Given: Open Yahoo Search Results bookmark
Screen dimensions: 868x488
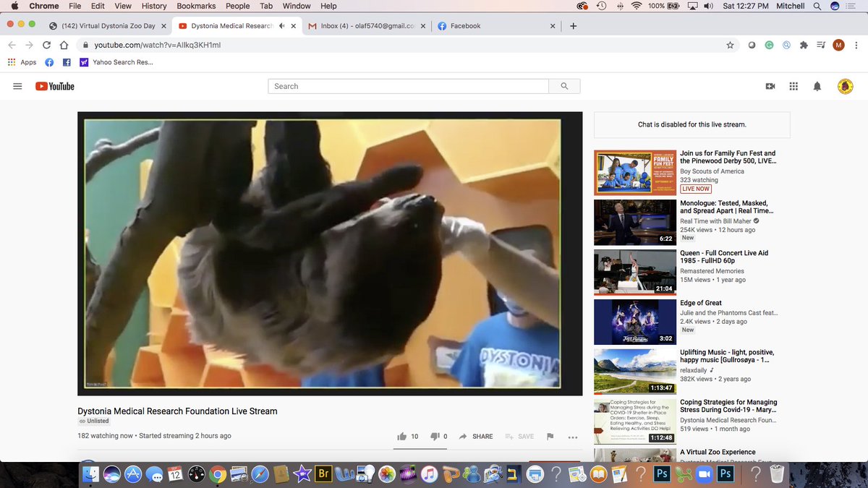Looking at the screenshot, I should (116, 62).
